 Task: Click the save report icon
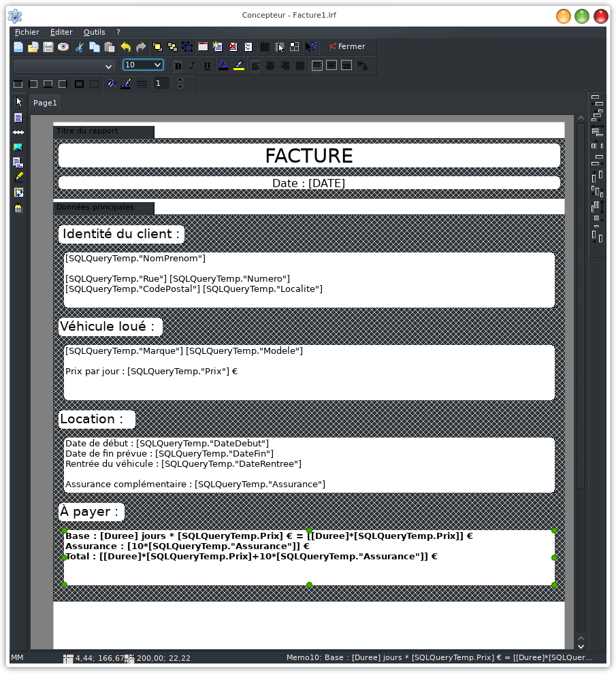(48, 47)
